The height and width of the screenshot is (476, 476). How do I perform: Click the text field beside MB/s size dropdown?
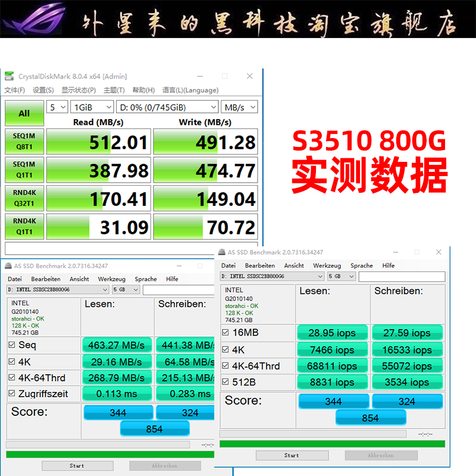[178, 290]
